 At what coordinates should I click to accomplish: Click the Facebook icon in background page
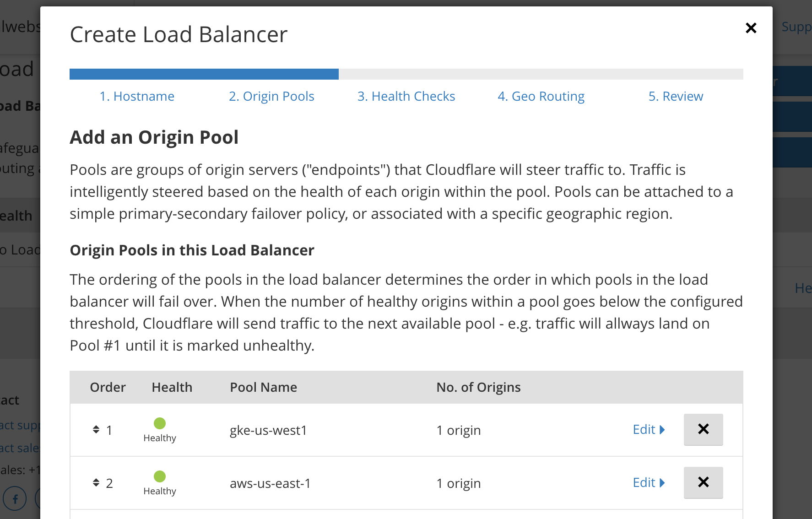click(15, 498)
